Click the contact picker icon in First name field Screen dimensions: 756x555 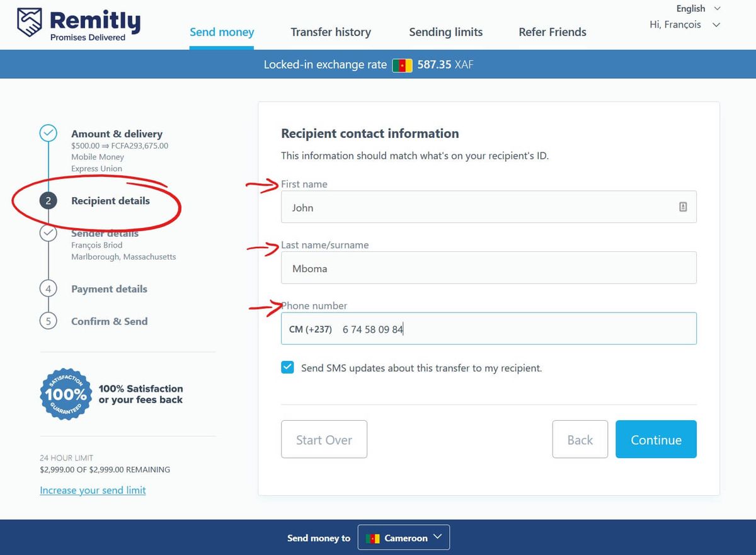tap(683, 206)
